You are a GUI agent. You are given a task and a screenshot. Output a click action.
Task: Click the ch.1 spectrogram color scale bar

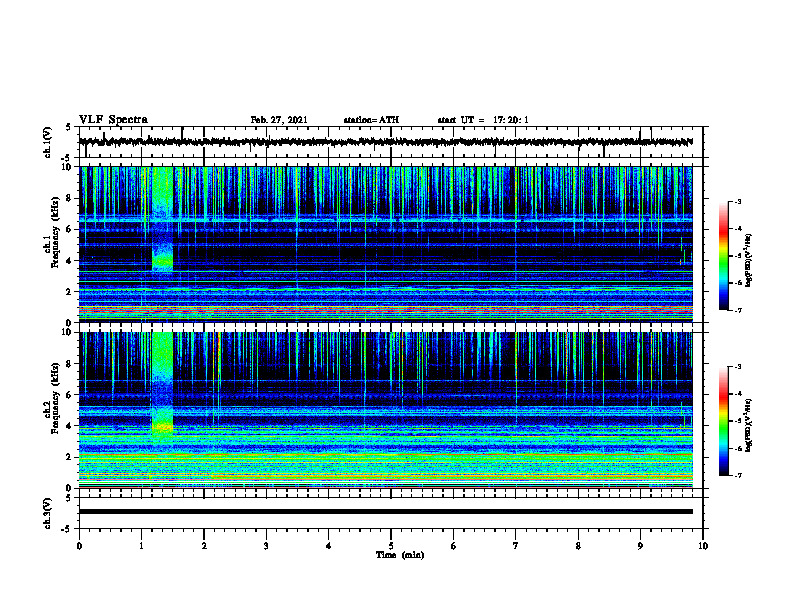(x=724, y=256)
